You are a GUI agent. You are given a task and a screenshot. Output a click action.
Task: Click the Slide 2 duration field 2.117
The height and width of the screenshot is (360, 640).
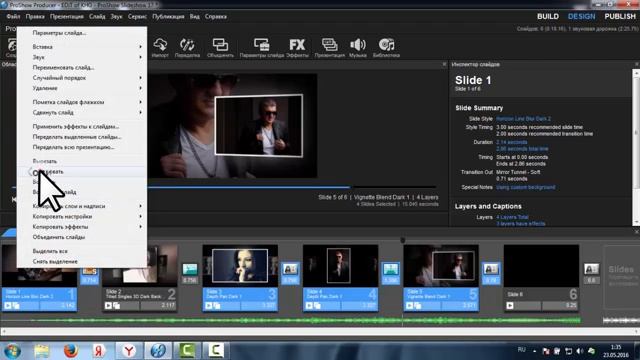(x=158, y=305)
